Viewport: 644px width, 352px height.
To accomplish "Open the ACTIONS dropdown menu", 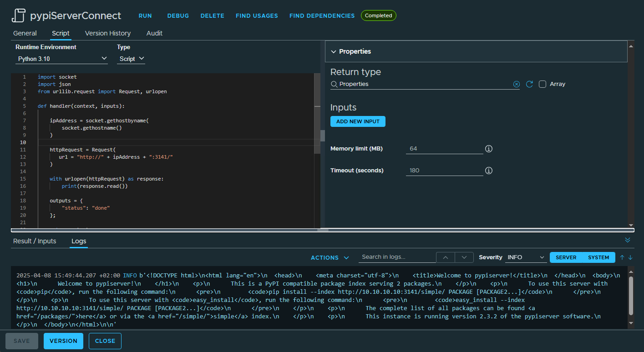I will (330, 257).
